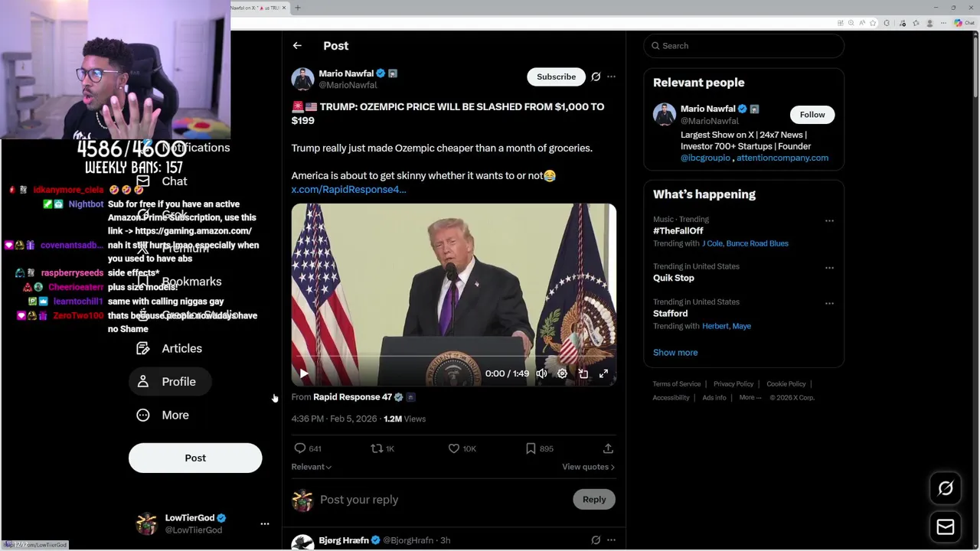
Task: Open Articles in the sidebar
Action: point(169,348)
